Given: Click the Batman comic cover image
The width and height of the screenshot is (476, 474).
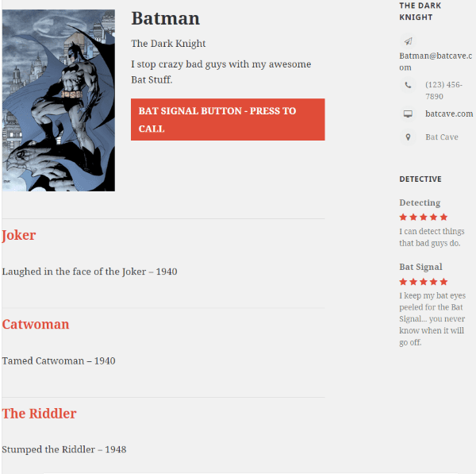Looking at the screenshot, I should pyautogui.click(x=59, y=100).
